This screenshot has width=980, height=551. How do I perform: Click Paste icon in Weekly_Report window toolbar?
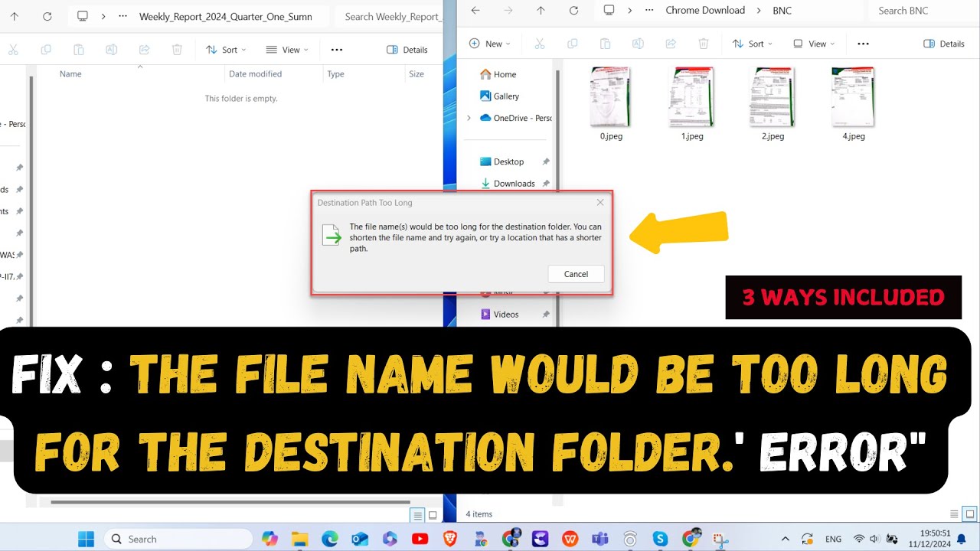tap(78, 50)
